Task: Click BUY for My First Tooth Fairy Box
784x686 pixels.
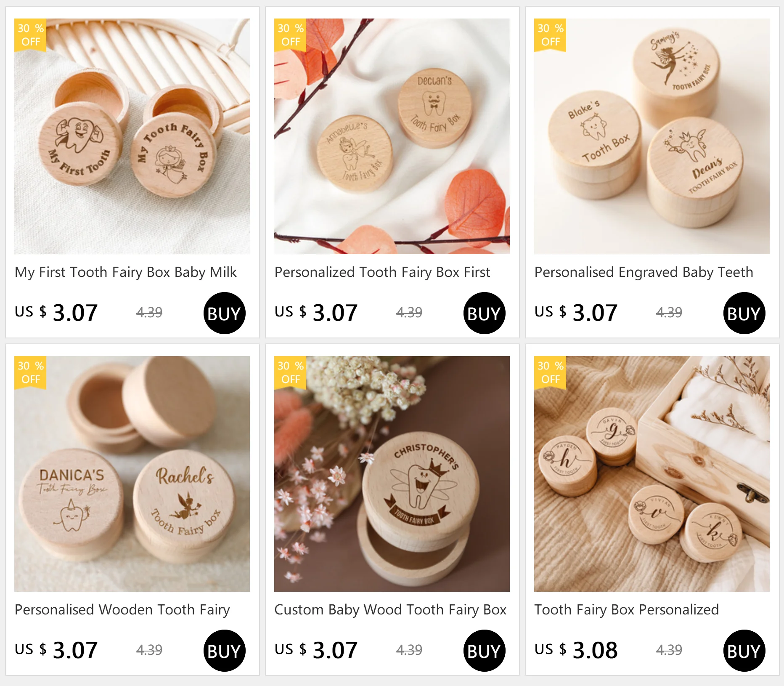Action: [224, 313]
